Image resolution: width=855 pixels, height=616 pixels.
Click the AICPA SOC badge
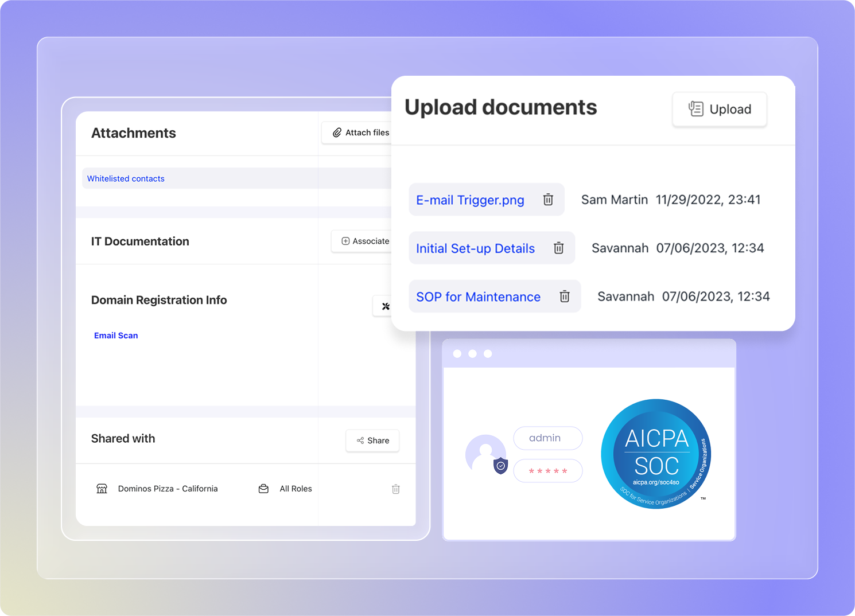pos(656,454)
